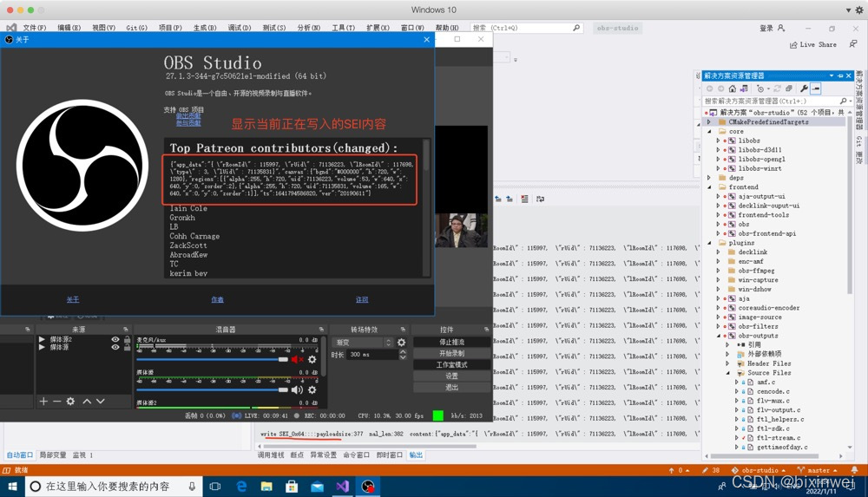The image size is (868, 497).
Task: Open Microsoft Edge from the taskbar
Action: (x=241, y=487)
